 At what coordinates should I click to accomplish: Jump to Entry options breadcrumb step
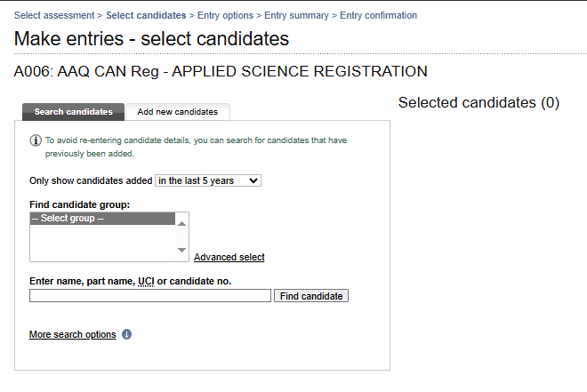226,16
